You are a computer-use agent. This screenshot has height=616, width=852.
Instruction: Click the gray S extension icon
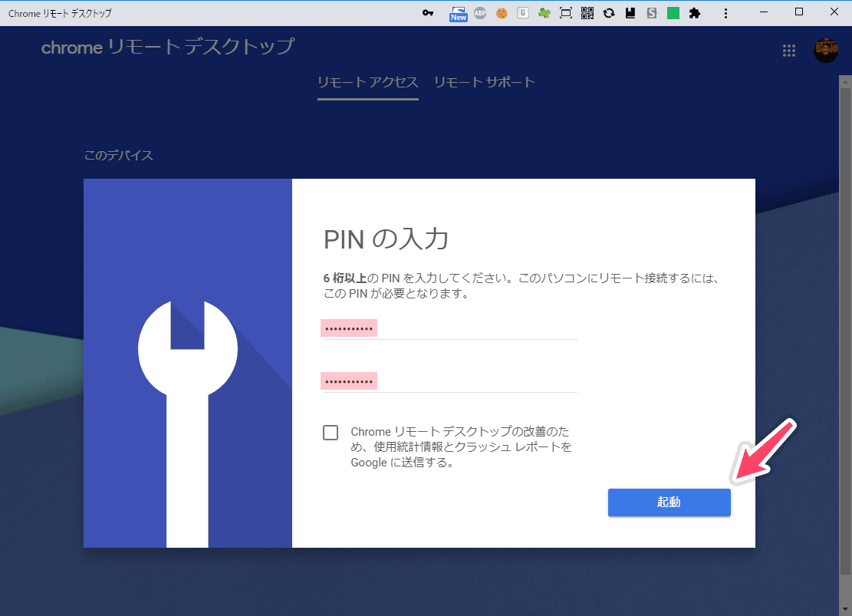pyautogui.click(x=652, y=13)
